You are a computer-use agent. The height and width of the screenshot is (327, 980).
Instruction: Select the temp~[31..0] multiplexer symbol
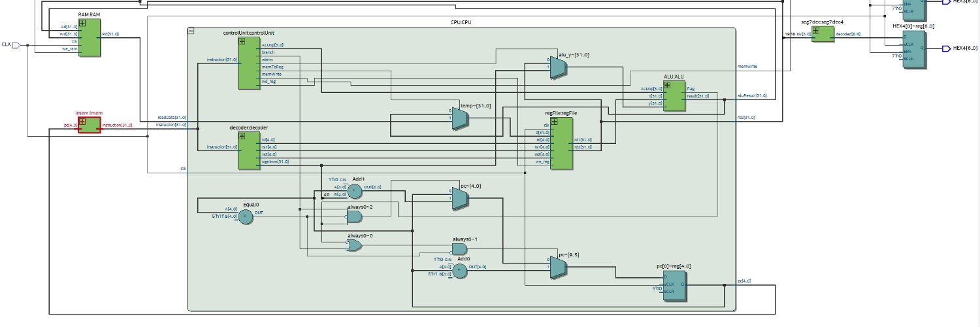(460, 118)
